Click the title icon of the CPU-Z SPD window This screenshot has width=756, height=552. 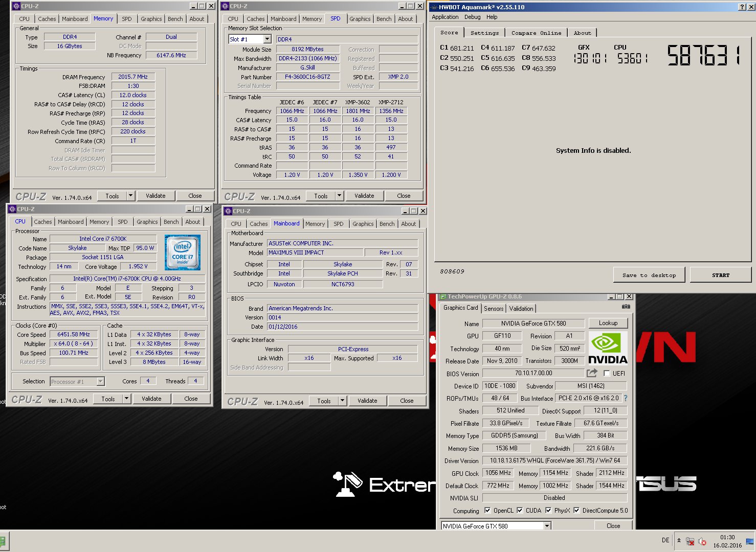pos(225,6)
